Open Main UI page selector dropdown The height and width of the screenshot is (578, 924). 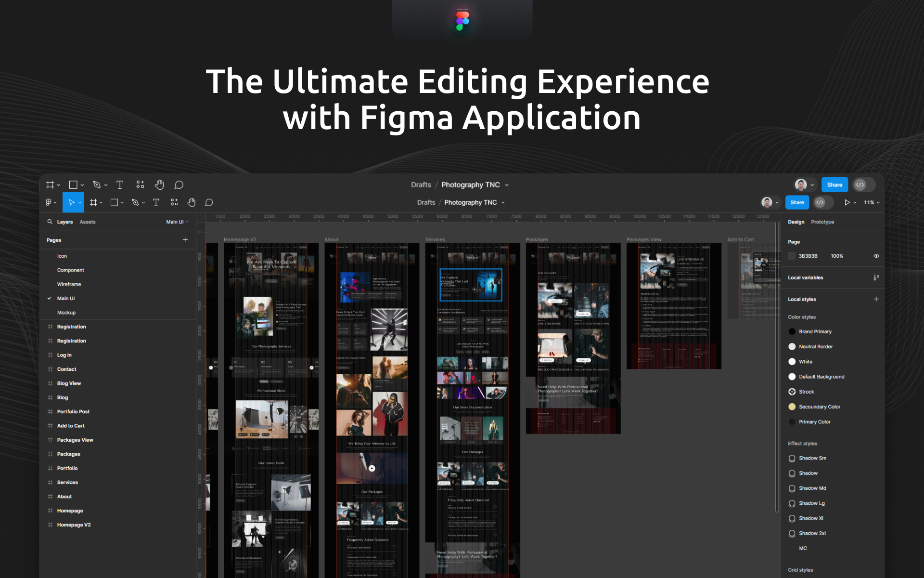(177, 222)
